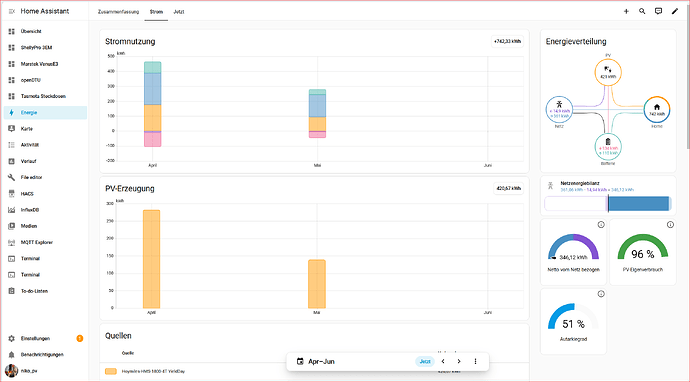Open Einstellungen with the gear icon

tap(45, 338)
